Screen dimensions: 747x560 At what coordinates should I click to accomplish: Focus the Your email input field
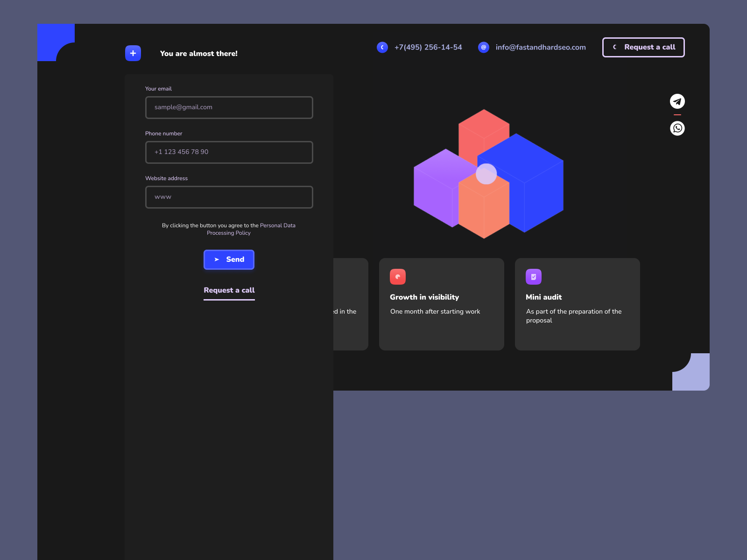229,107
